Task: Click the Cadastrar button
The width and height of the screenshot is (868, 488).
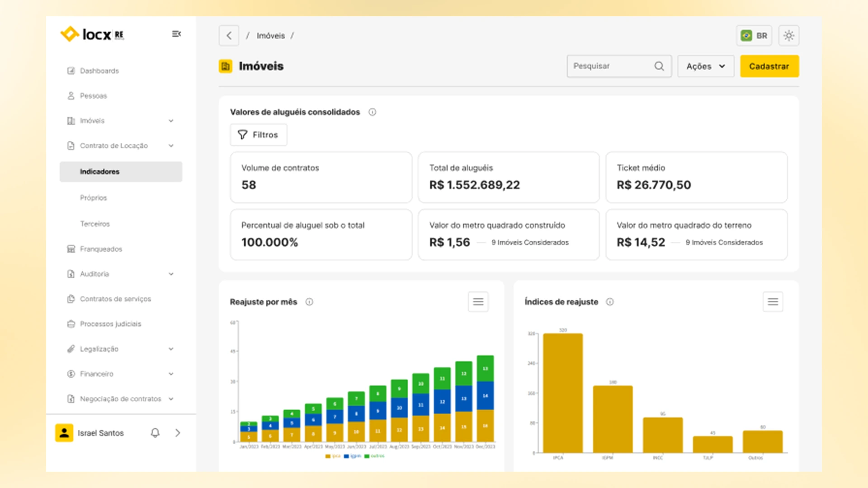Action: [x=769, y=66]
